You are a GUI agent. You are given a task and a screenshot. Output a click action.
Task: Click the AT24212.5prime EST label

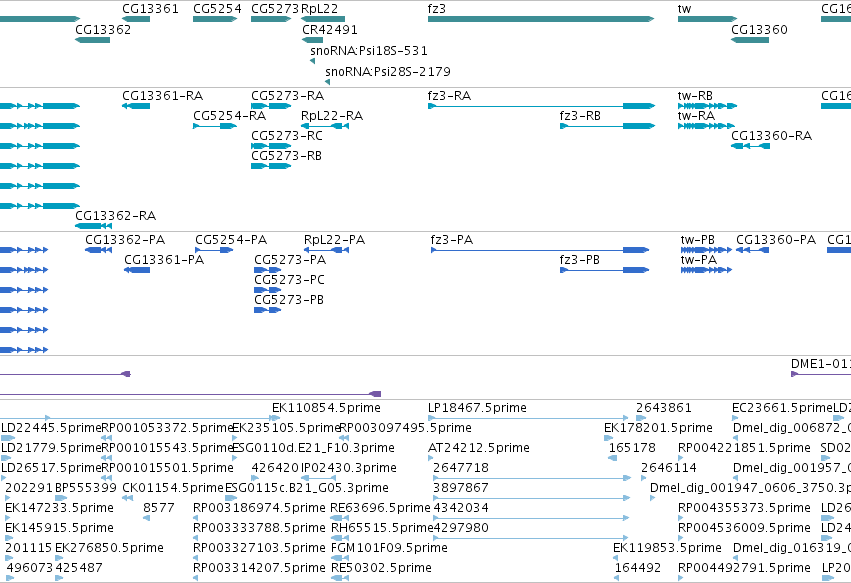coord(479,448)
